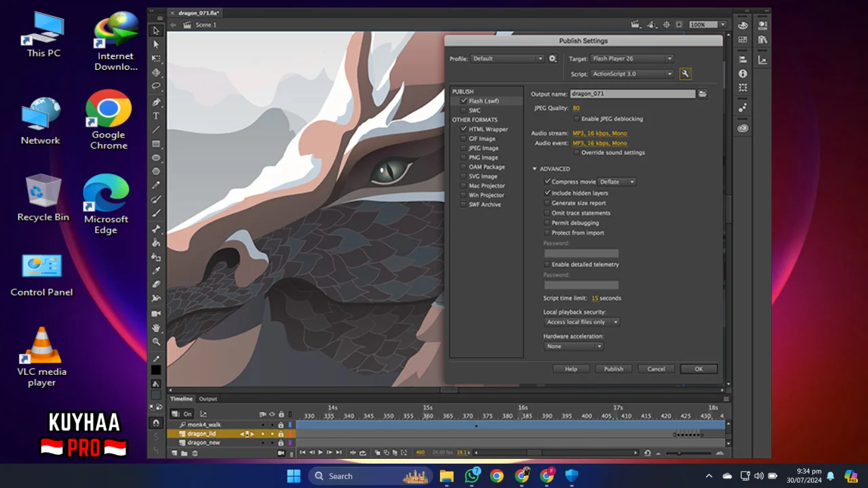This screenshot has width=868, height=488.
Task: Uncheck the HTML Wrapper checkbox
Action: [464, 129]
